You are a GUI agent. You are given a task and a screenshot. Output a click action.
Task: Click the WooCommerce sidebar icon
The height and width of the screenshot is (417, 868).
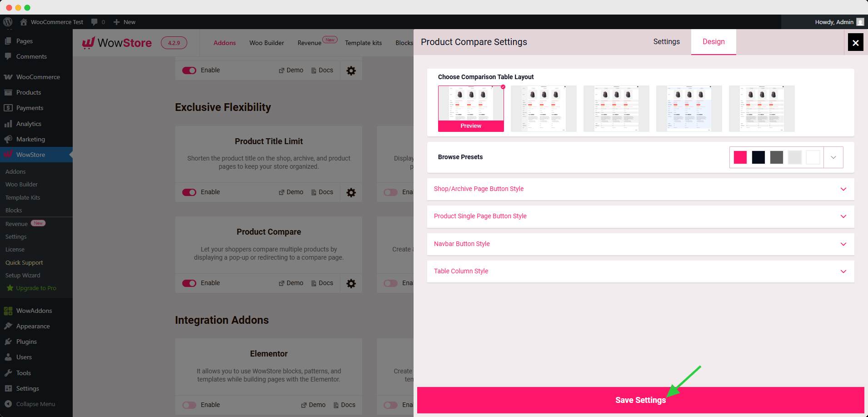[x=8, y=77]
